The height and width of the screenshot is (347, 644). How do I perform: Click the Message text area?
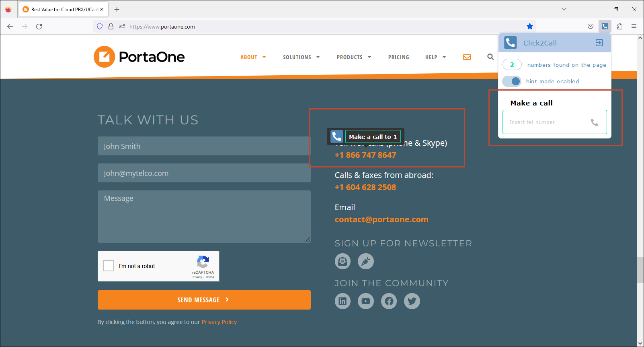tap(204, 217)
